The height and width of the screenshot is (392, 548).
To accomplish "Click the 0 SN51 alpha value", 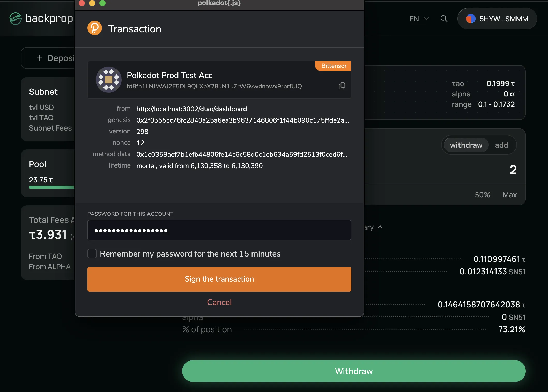I will [x=514, y=317].
